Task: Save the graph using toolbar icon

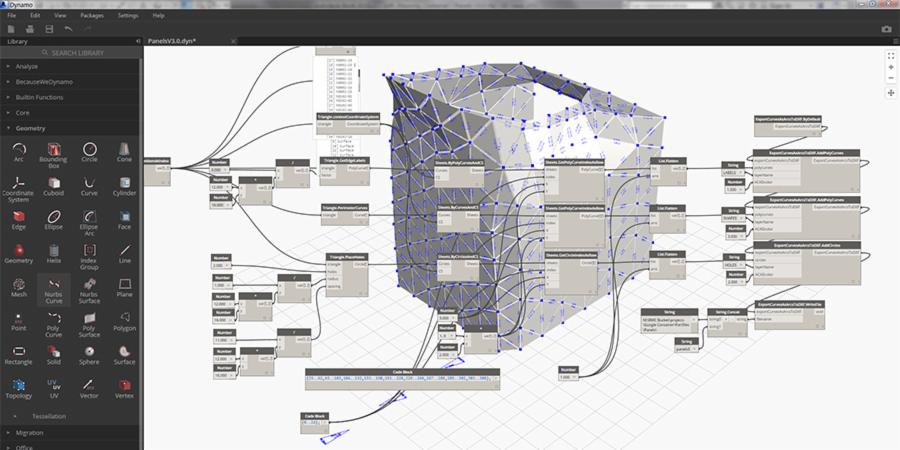Action: [x=49, y=29]
